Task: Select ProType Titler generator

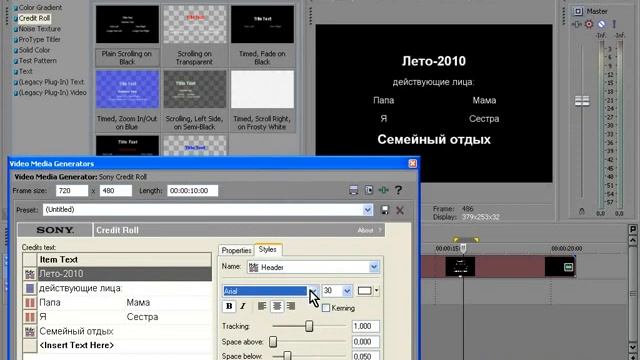Action: [x=39, y=39]
